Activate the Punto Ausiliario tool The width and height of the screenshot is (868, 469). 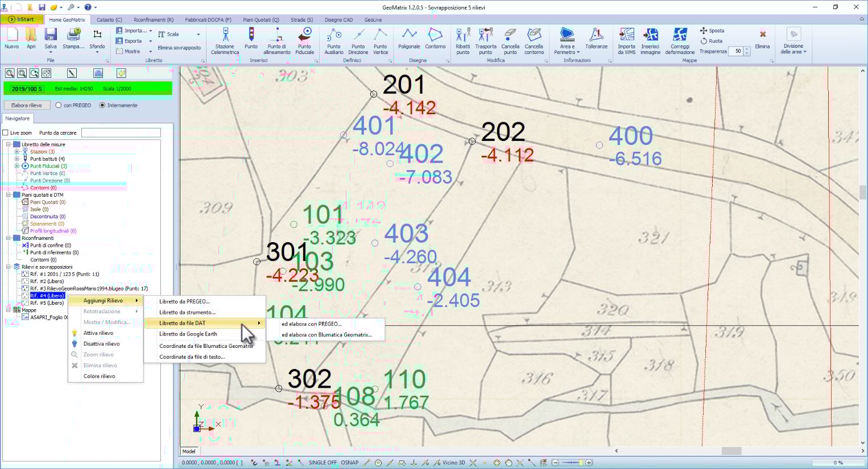coord(334,40)
